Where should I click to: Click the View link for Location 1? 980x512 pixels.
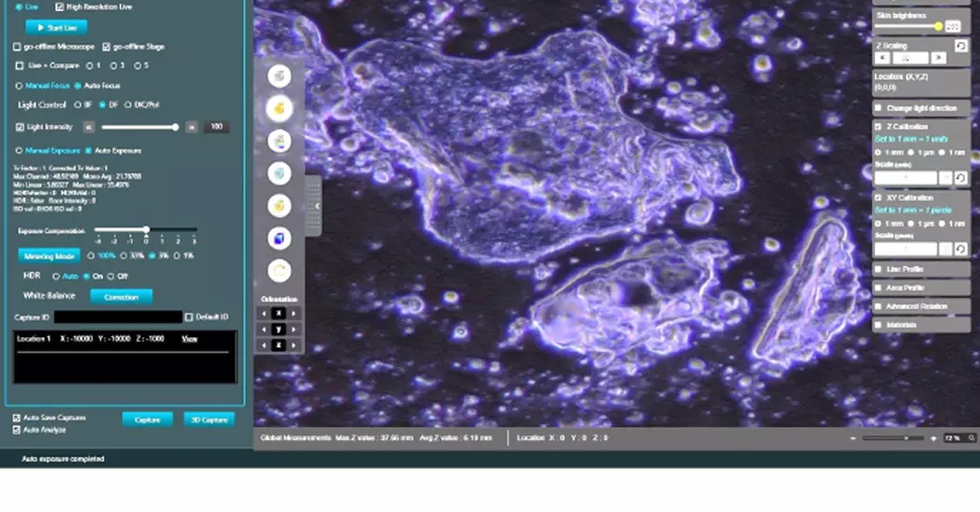point(189,339)
